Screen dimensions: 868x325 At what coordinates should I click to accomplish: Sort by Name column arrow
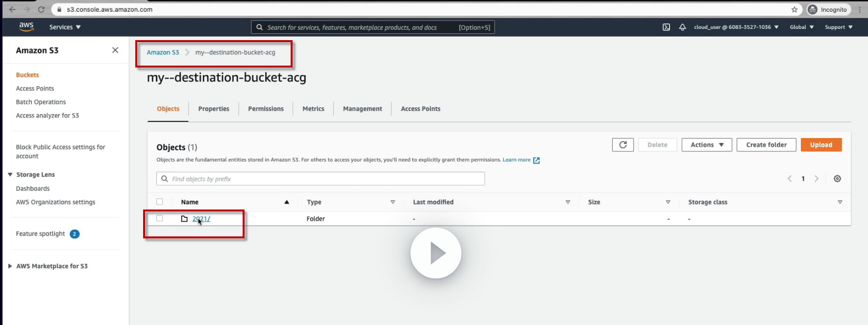[287, 202]
